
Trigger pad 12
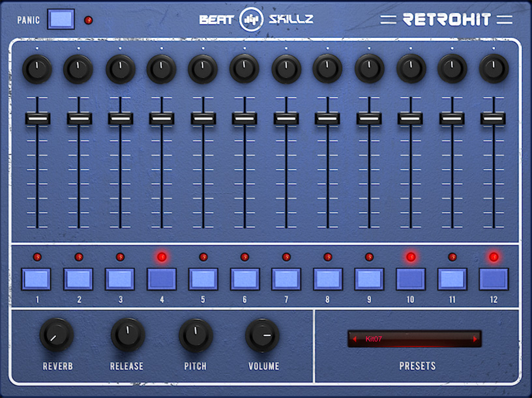[x=494, y=279]
